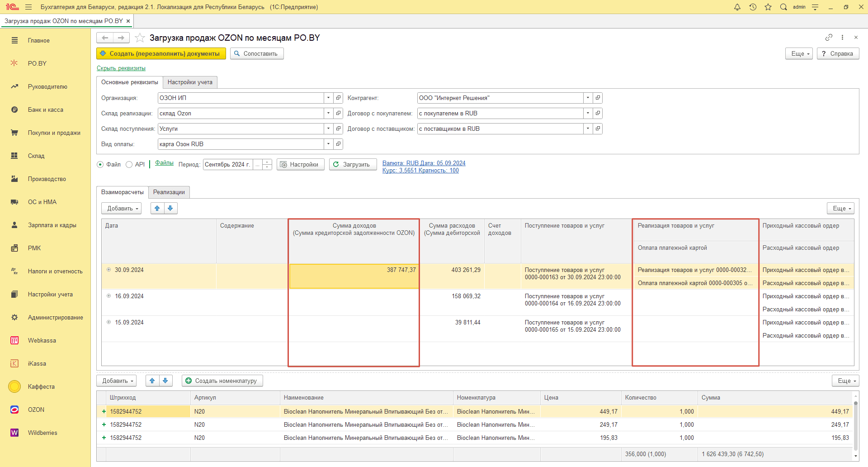This screenshot has width=868, height=467.
Task: Open the Файлы link
Action: [164, 163]
